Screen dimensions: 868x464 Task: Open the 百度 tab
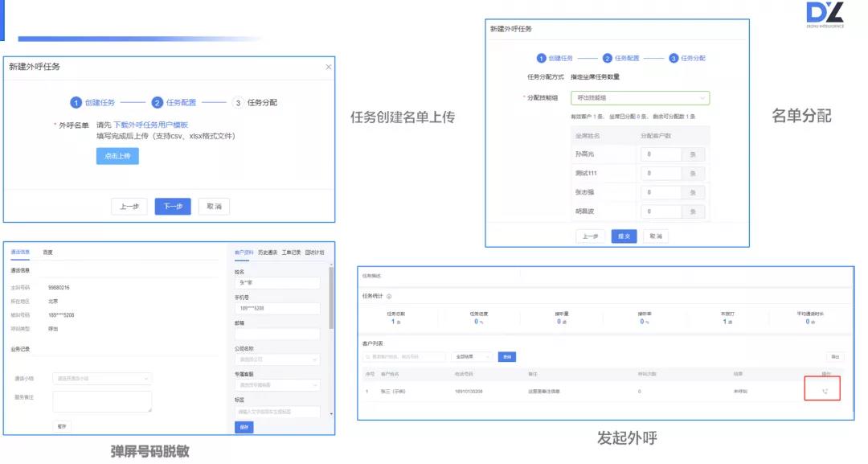tap(48, 253)
